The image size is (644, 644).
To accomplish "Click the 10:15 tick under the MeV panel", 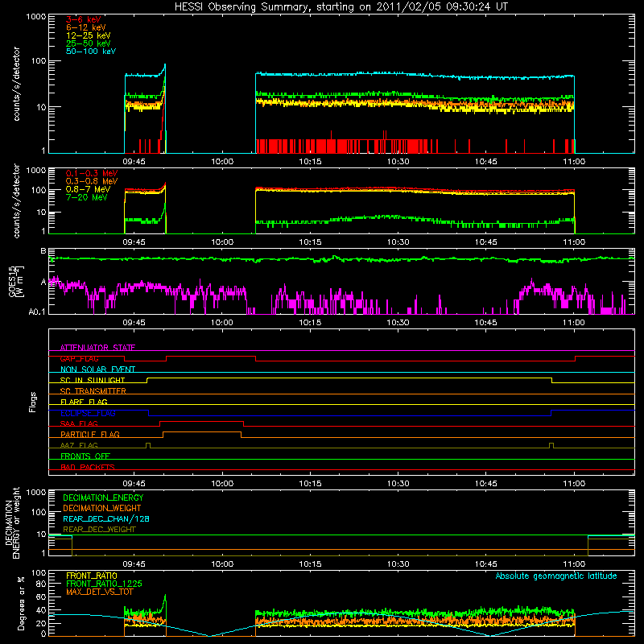I will pos(310,242).
